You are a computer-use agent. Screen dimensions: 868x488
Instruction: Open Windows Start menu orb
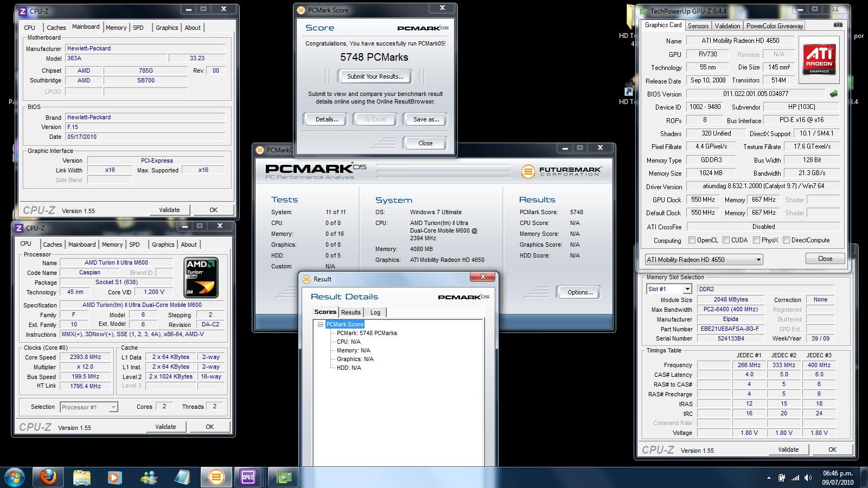(x=15, y=477)
